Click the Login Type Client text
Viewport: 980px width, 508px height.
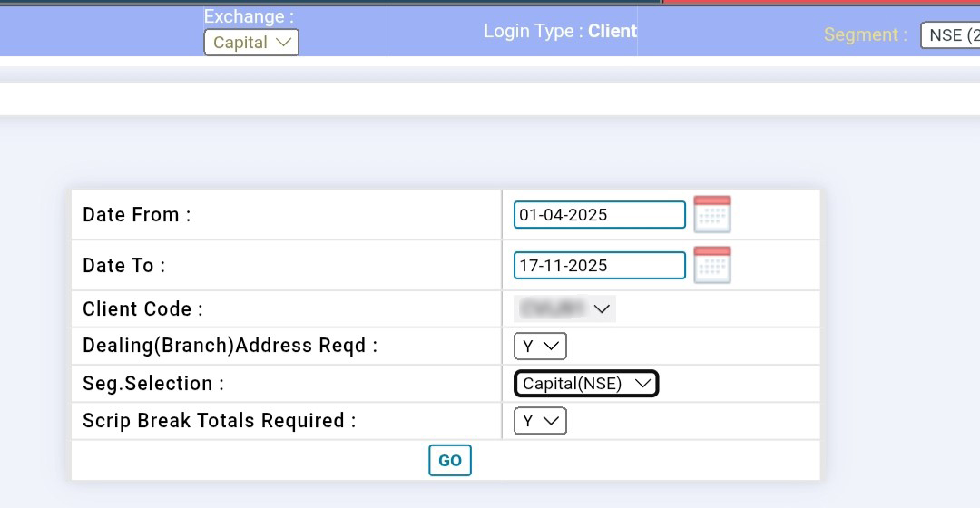pos(560,31)
